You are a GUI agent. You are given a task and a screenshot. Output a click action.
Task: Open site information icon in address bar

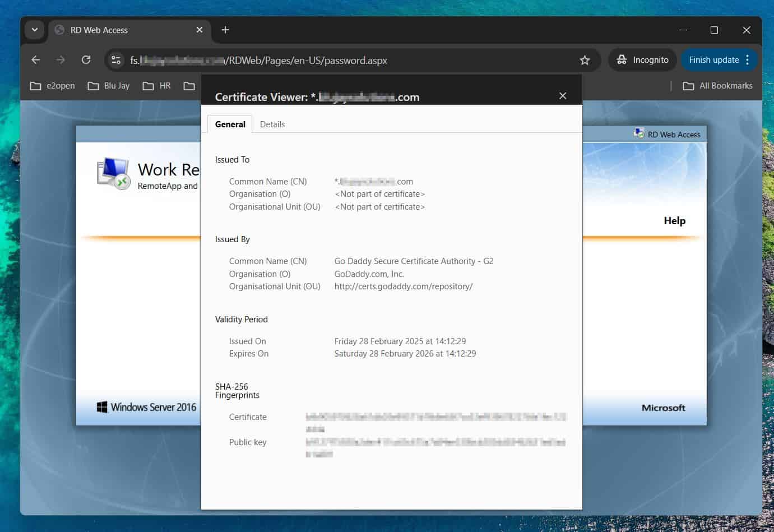click(x=116, y=60)
